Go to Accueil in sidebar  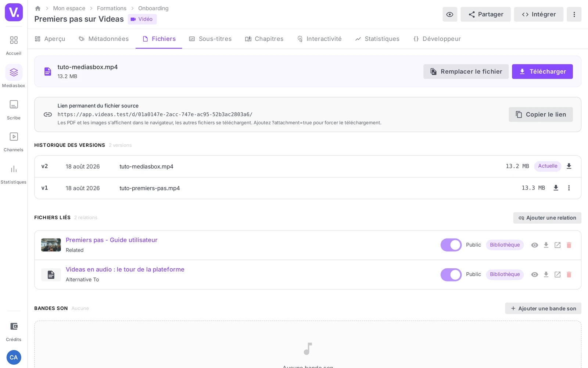point(14,45)
